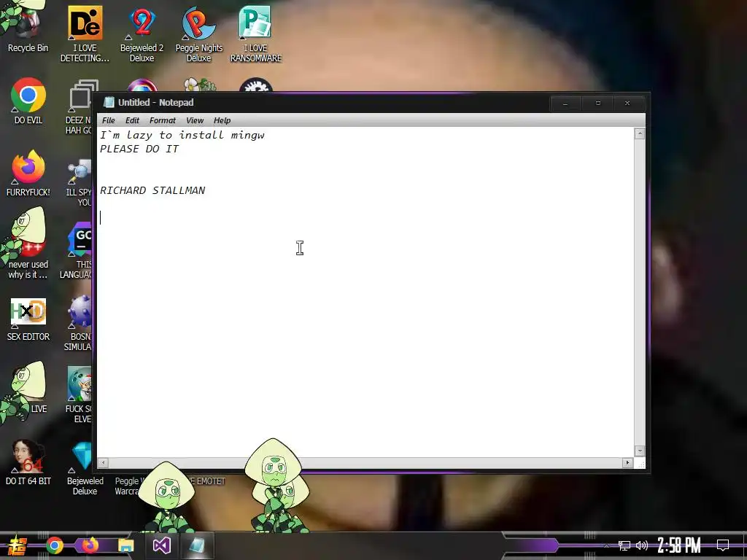This screenshot has width=747, height=560.
Task: Select the Bejeweled Deluxe gem desktop icon
Action: click(85, 469)
